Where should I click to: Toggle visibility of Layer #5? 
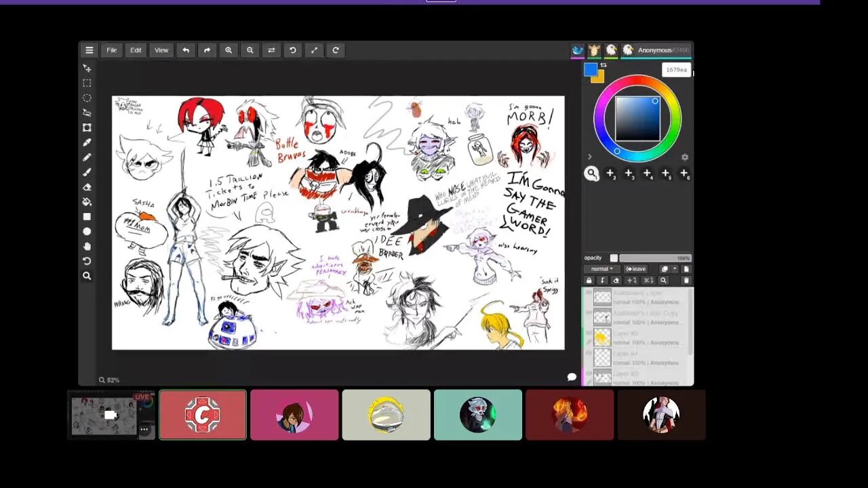pos(589,332)
